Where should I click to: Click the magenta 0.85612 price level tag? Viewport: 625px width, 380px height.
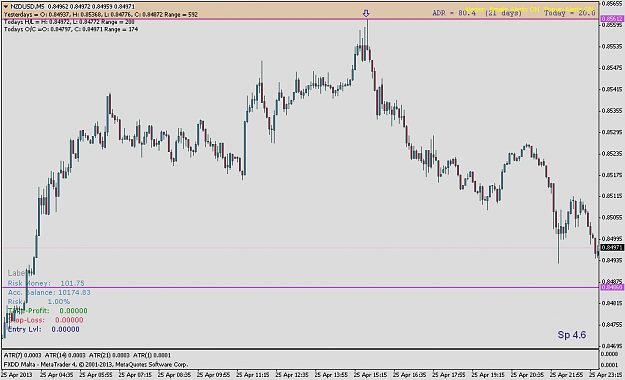tap(612, 19)
